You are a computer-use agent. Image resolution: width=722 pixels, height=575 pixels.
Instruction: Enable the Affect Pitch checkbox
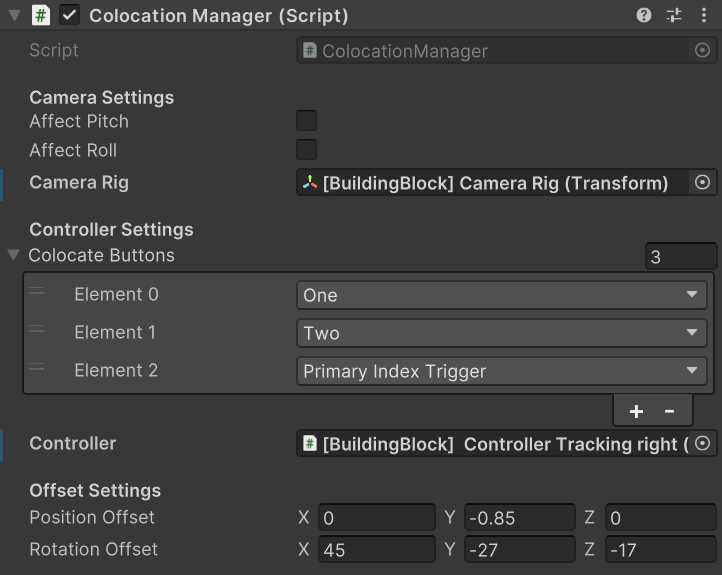[x=307, y=121]
